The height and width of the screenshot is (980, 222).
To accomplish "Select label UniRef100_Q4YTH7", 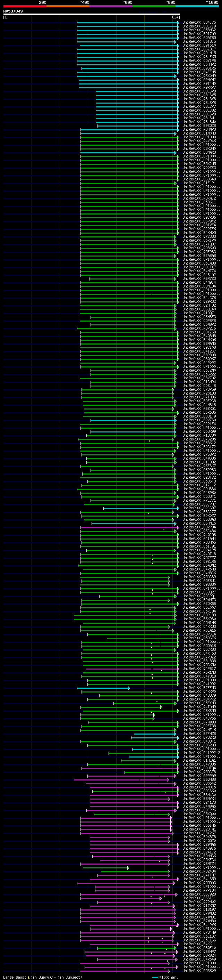I will coord(199,875).
